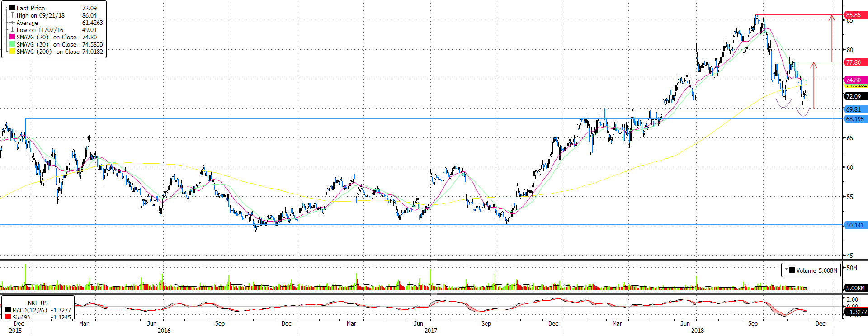Click the black Last Price color swatch
The image size is (868, 336).
pos(12,8)
